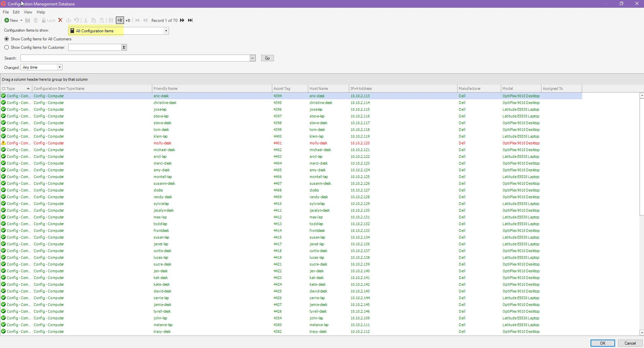644x348 pixels.
Task: Jump to the last record
Action: click(190, 21)
